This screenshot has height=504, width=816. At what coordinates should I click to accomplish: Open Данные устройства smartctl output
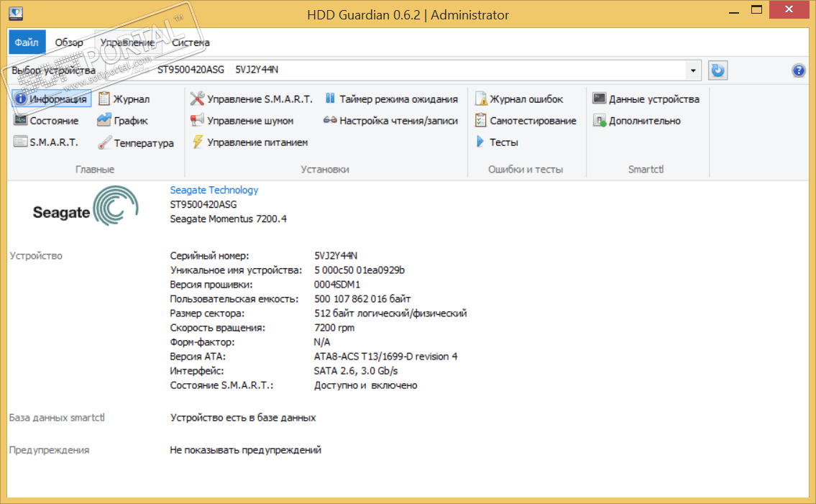tap(646, 99)
